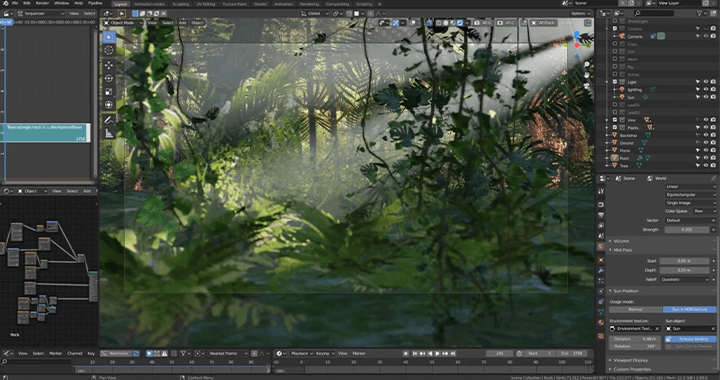Open the Equirectangular projection dropdown

pyautogui.click(x=690, y=195)
